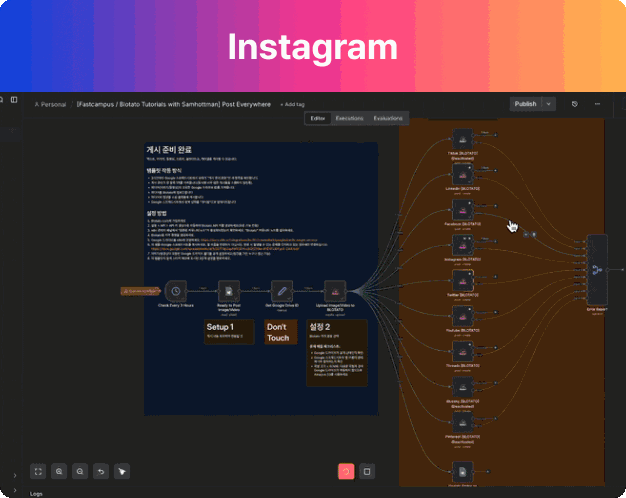
Task: Click the delete connection trash icon near cursor
Action: pyautogui.click(x=534, y=234)
